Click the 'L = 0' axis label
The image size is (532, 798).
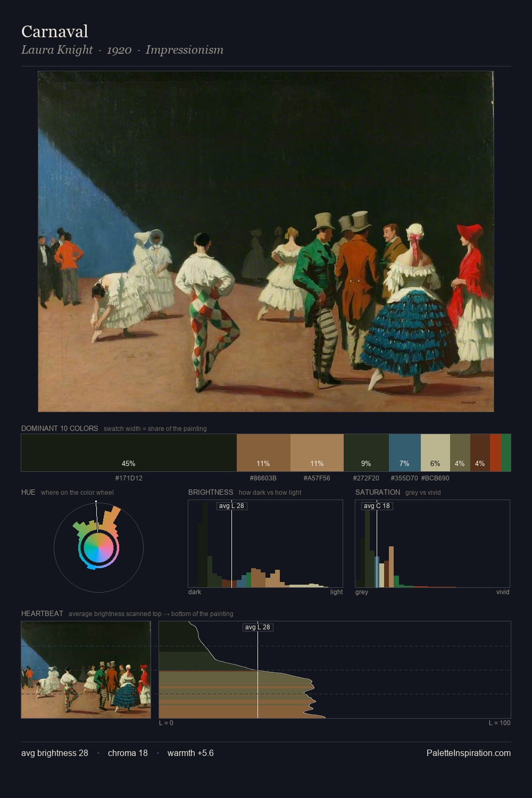coord(166,723)
